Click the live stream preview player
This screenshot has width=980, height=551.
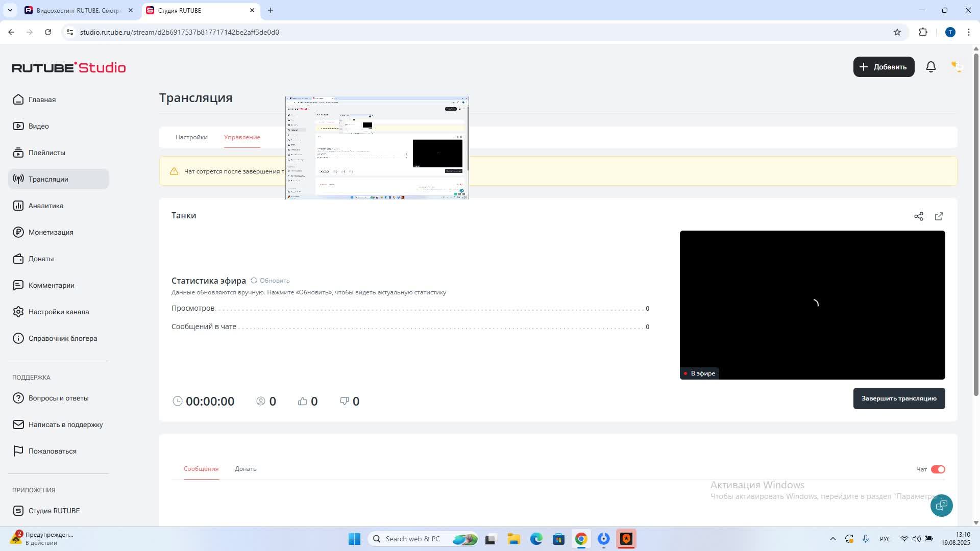pos(812,305)
